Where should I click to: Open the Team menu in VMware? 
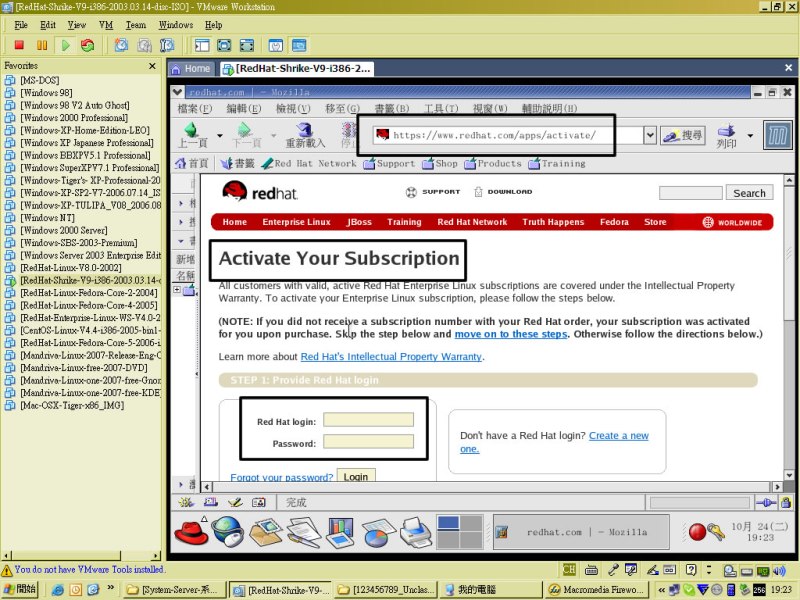tap(136, 25)
